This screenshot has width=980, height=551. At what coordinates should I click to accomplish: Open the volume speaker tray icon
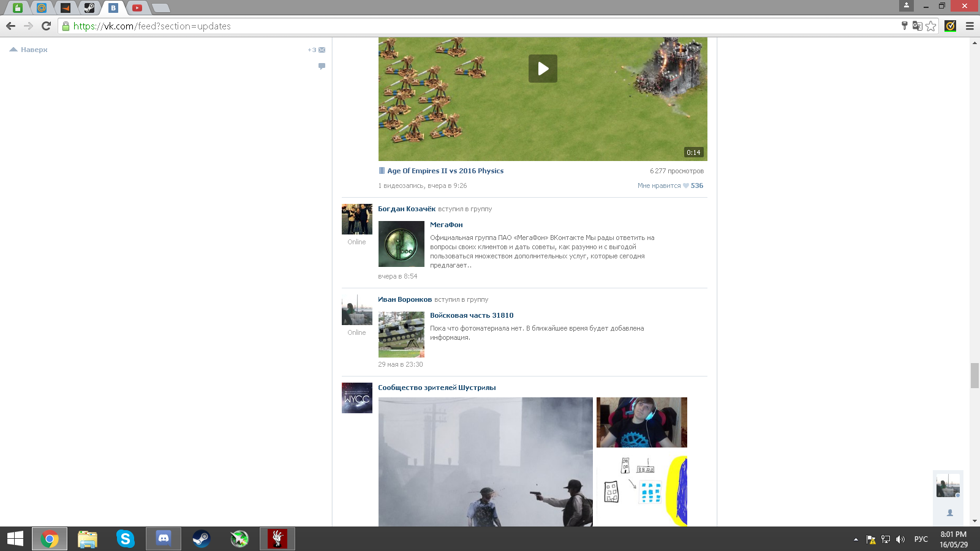click(900, 539)
